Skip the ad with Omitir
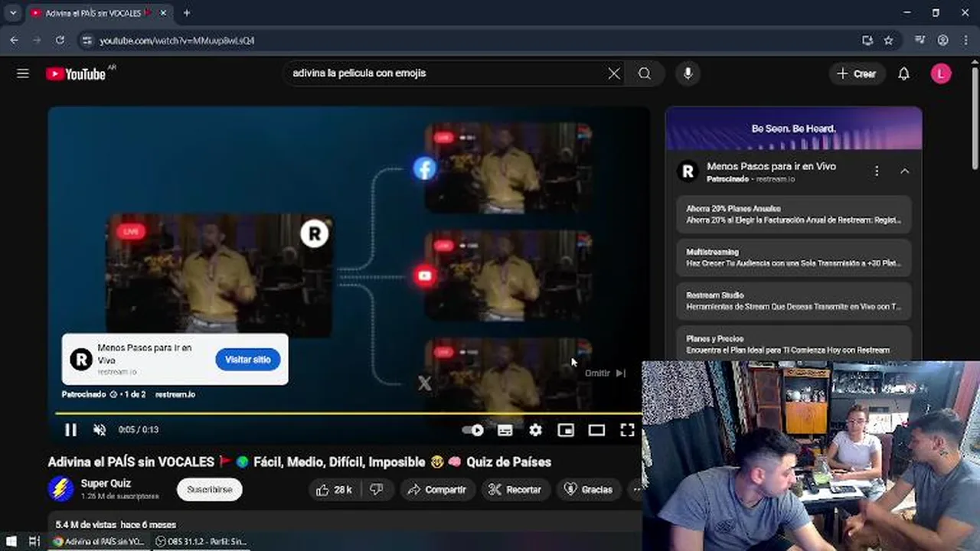This screenshot has width=980, height=551. 606,373
